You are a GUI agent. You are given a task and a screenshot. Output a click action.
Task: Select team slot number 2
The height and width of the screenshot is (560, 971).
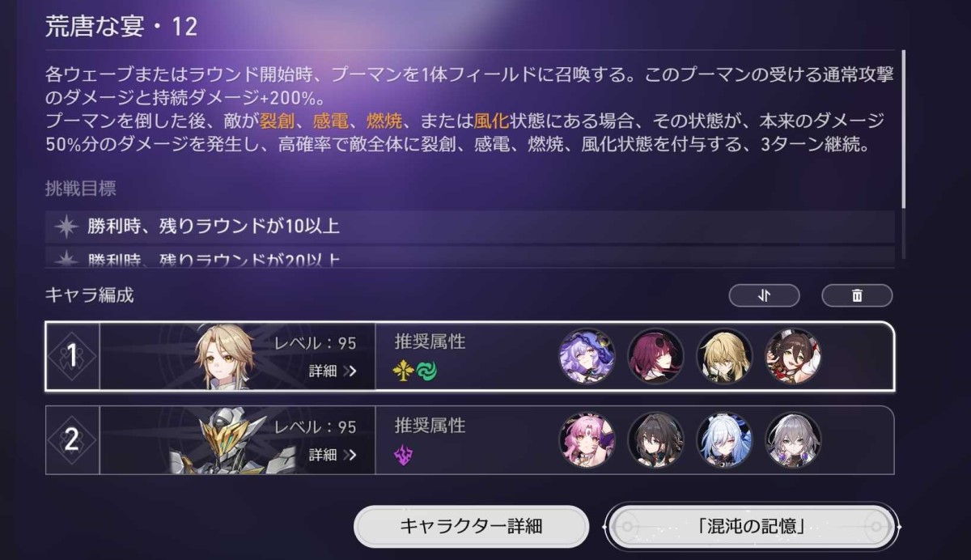click(72, 440)
